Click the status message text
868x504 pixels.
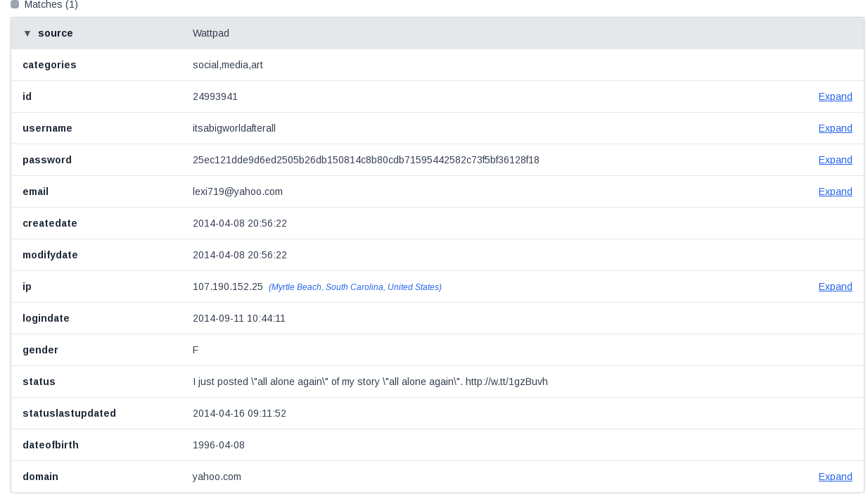[x=370, y=382]
